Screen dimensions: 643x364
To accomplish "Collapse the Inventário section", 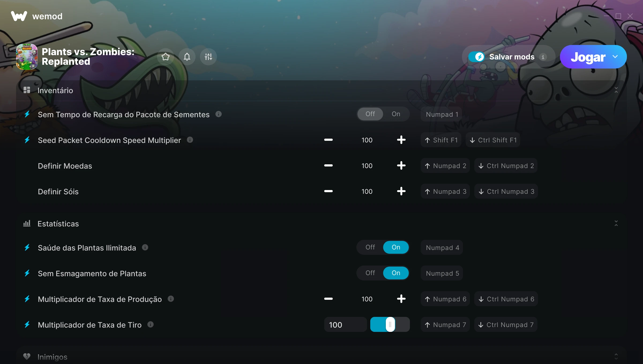I will 616,90.
